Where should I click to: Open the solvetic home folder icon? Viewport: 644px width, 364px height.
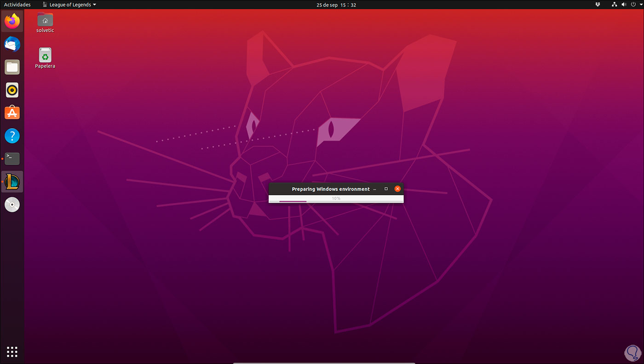[x=45, y=23]
